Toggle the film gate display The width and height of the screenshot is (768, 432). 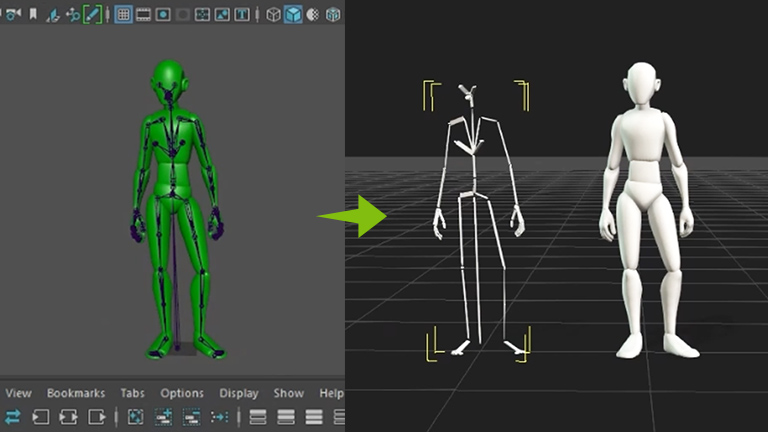pyautogui.click(x=144, y=14)
